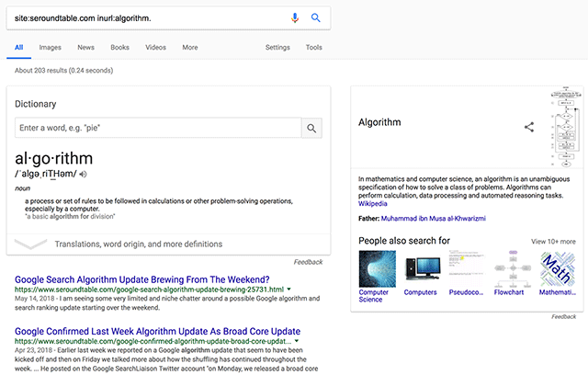Click the 'About 203 results' text

click(63, 71)
